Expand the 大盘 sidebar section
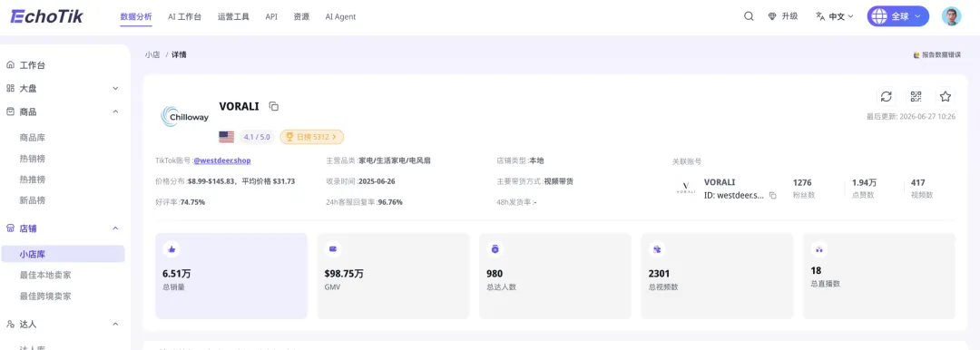This screenshot has height=350, width=980. (115, 88)
